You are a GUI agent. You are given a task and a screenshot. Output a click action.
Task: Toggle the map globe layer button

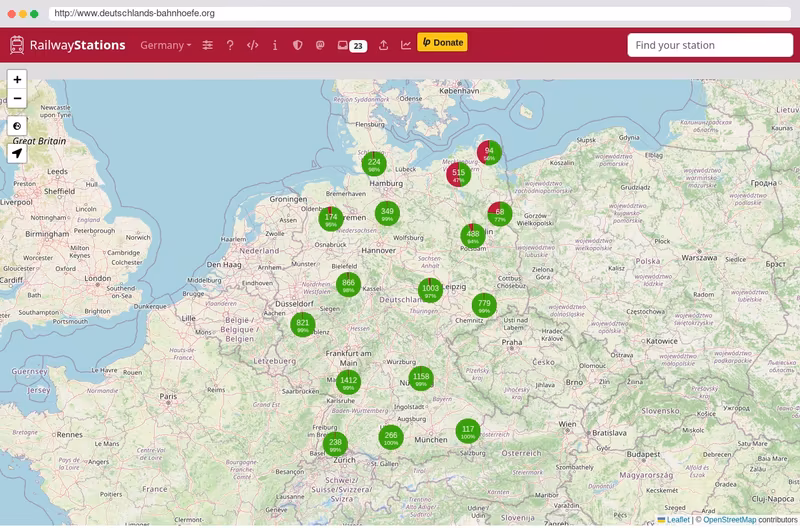[x=17, y=126]
